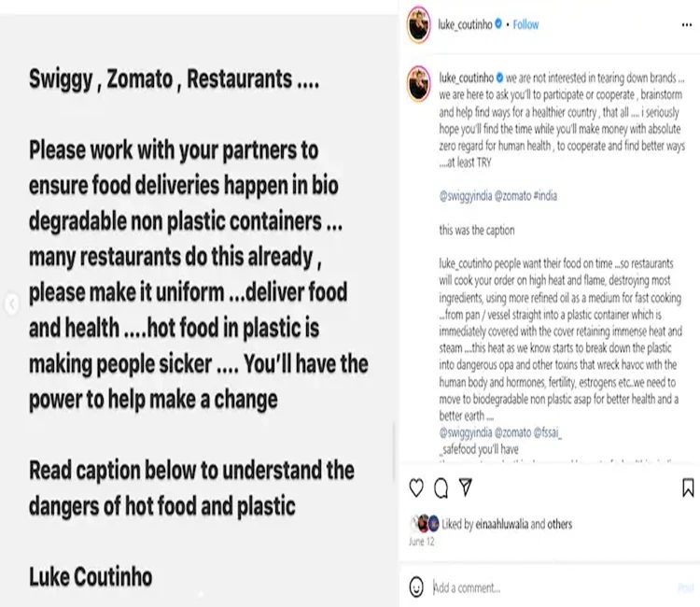Open the three-dot more options menu
700x607 pixels.
(687, 25)
